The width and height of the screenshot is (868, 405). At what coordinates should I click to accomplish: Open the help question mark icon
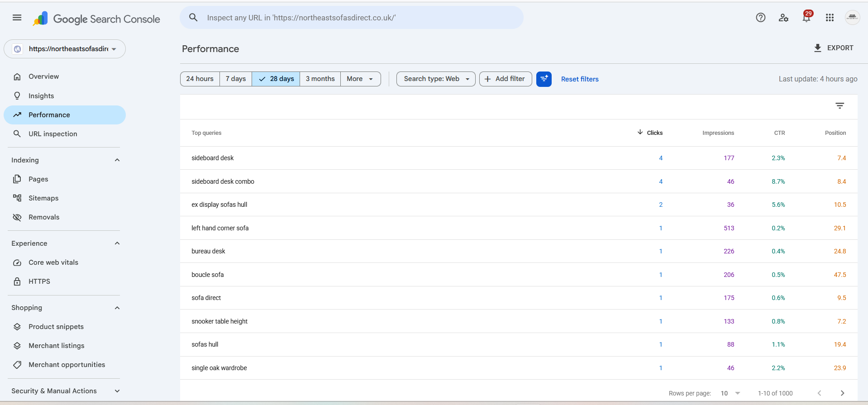pyautogui.click(x=760, y=18)
